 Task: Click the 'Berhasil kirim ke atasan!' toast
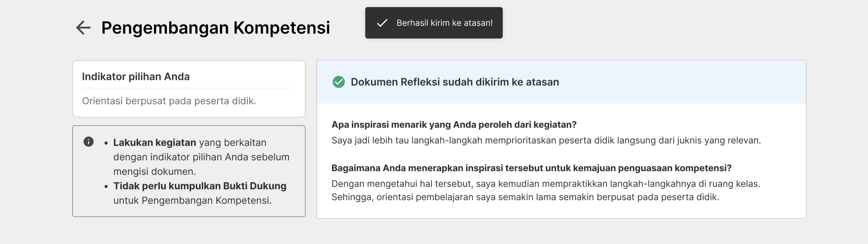(x=434, y=23)
